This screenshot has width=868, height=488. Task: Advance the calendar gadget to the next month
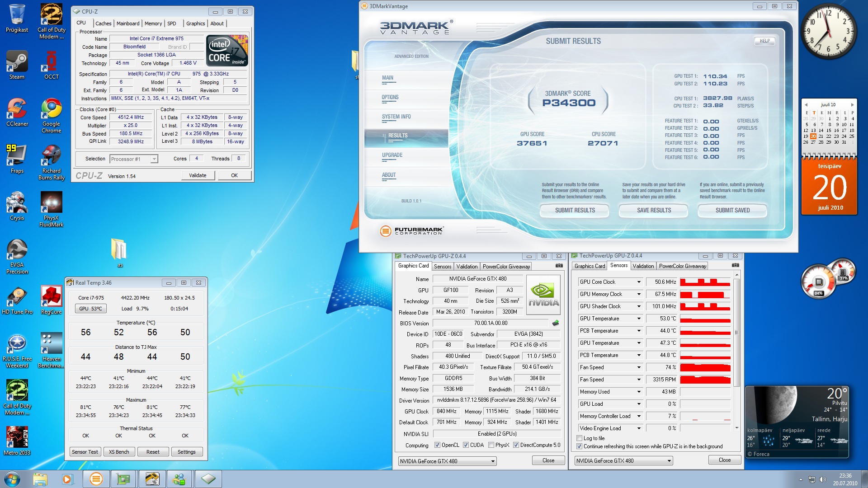pyautogui.click(x=852, y=105)
